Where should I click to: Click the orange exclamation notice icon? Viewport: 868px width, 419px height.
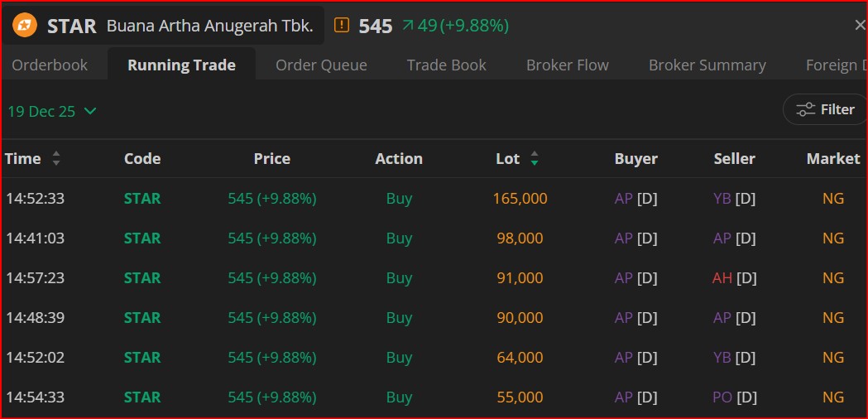pyautogui.click(x=342, y=26)
